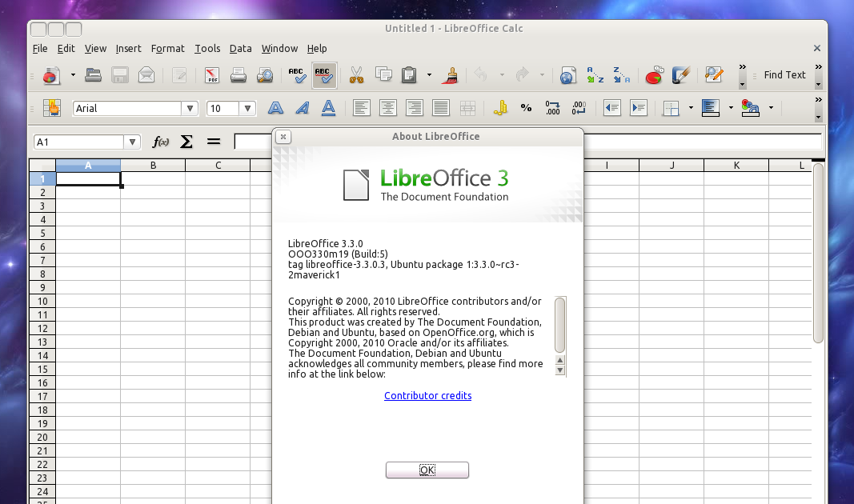Sort Ascending A to Z
Screen dimensions: 854x504
[595, 75]
